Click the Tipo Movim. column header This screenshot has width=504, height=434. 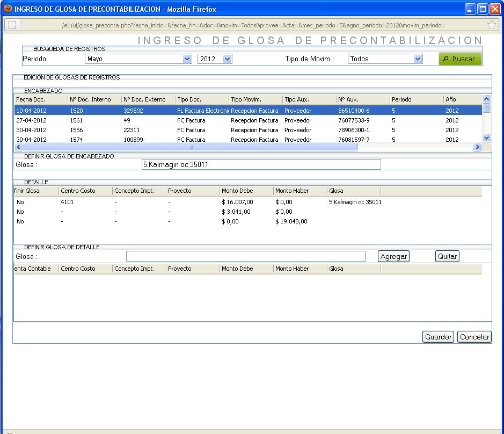255,99
